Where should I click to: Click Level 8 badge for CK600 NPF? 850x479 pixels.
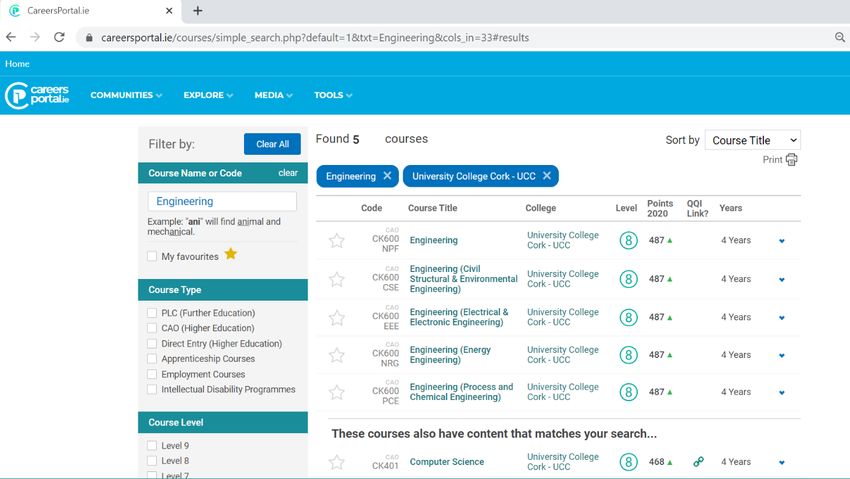[628, 240]
